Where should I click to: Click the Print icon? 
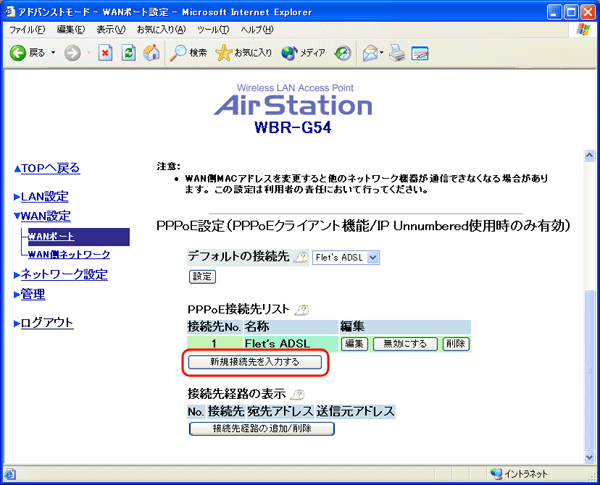coord(397,53)
